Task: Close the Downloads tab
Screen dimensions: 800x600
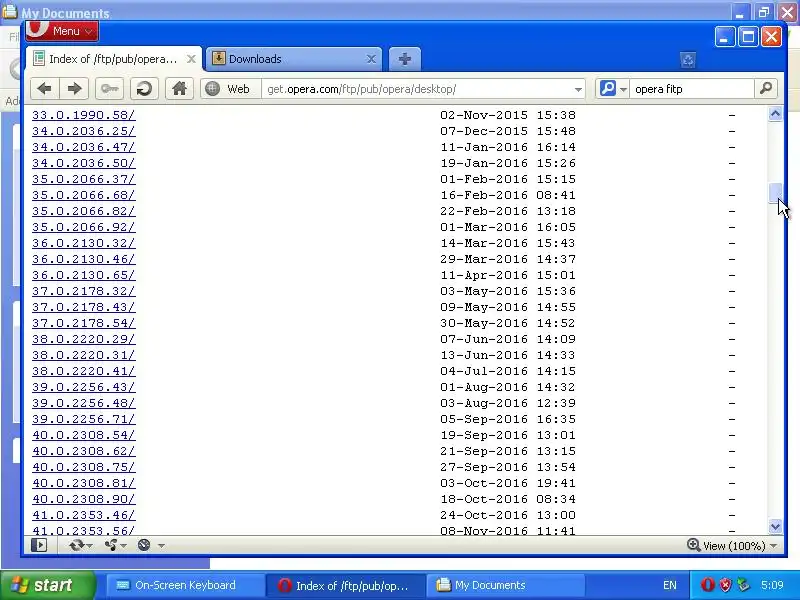Action: pos(371,59)
